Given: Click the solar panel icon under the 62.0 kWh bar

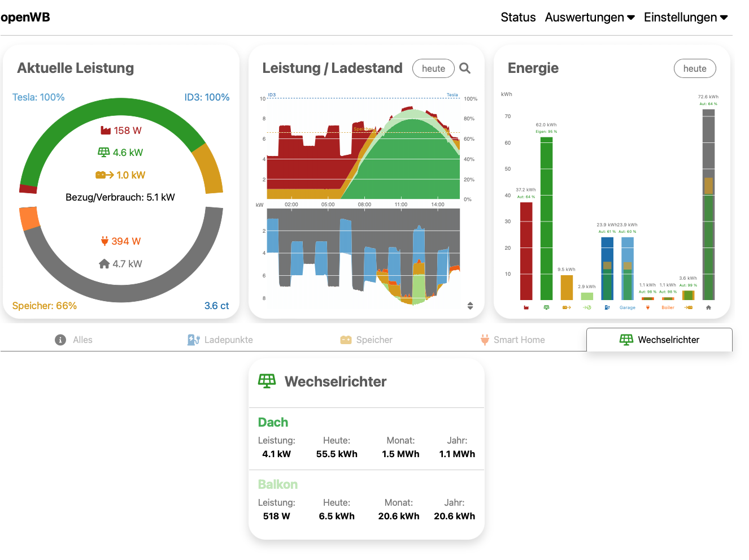Looking at the screenshot, I should 546,307.
